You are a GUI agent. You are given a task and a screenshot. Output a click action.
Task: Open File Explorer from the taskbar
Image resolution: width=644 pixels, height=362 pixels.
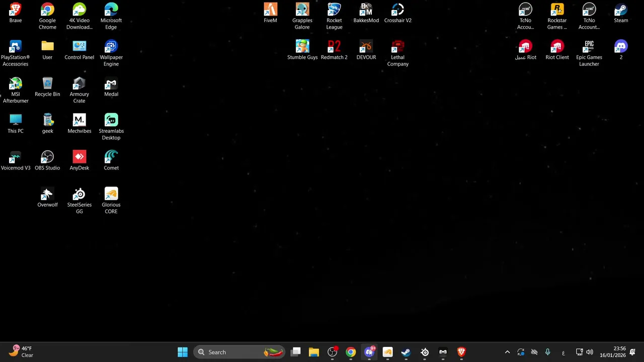click(x=314, y=352)
